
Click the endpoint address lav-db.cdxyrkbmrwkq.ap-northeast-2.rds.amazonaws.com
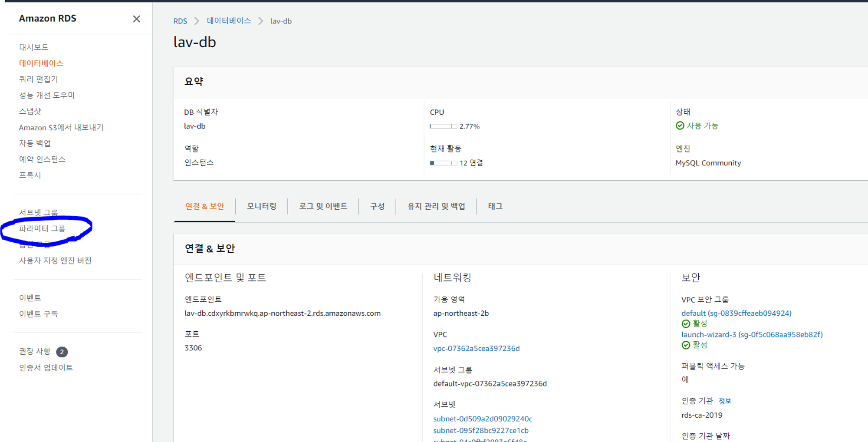[283, 313]
